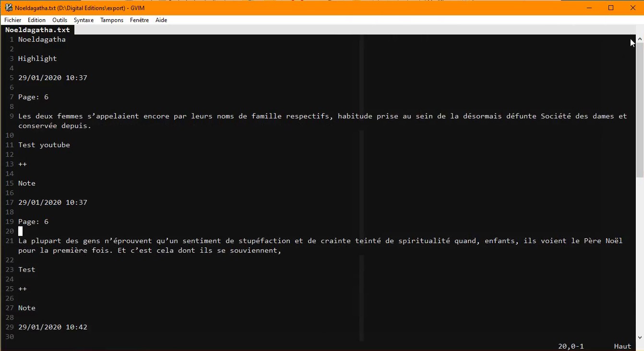The width and height of the screenshot is (644, 351).
Task: Click the cursor block on line 20
Action: click(20, 231)
